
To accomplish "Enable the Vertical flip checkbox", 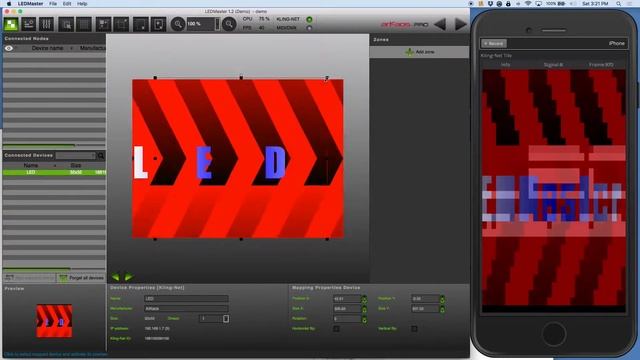I will (x=414, y=329).
